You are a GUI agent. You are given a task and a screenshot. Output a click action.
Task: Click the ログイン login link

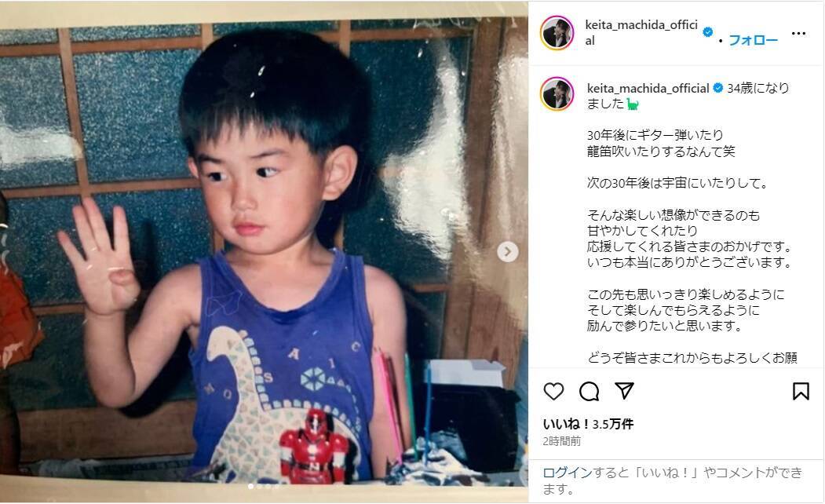568,473
